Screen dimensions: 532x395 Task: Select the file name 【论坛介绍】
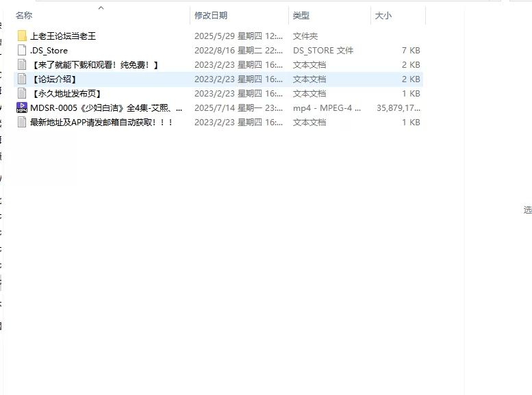[x=54, y=79]
